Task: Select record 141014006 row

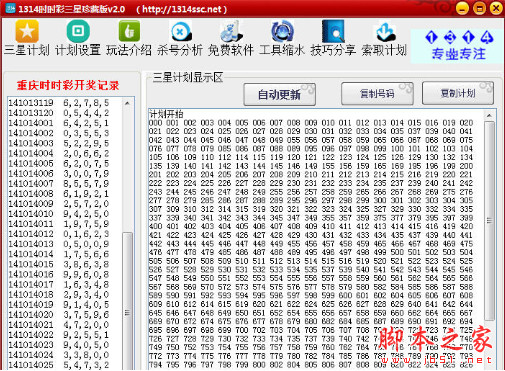Action: pos(59,173)
